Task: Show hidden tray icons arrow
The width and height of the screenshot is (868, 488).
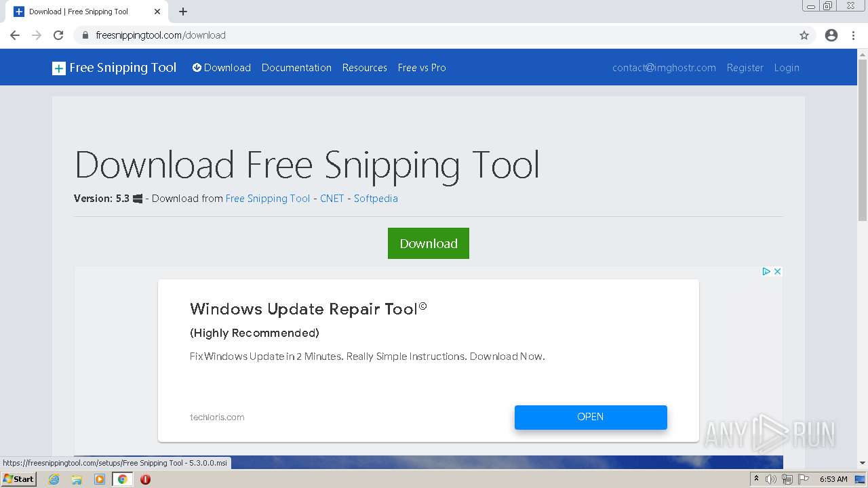Action: point(756,479)
